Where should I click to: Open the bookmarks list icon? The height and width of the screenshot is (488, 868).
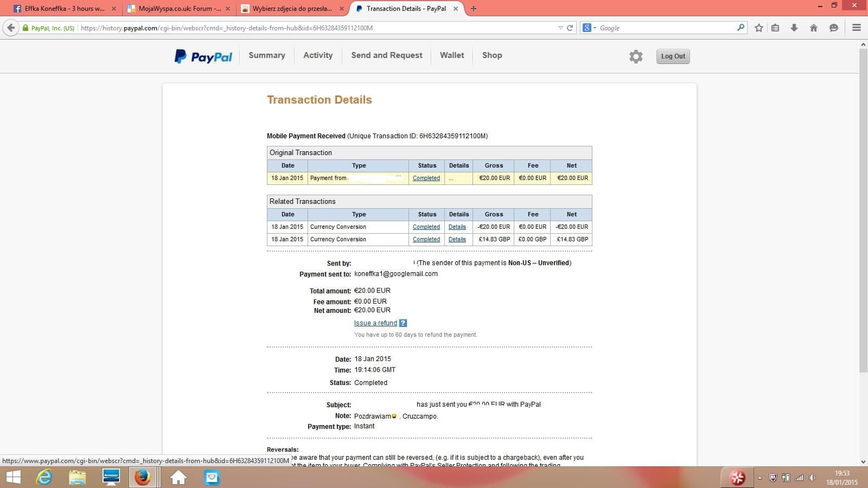(775, 28)
